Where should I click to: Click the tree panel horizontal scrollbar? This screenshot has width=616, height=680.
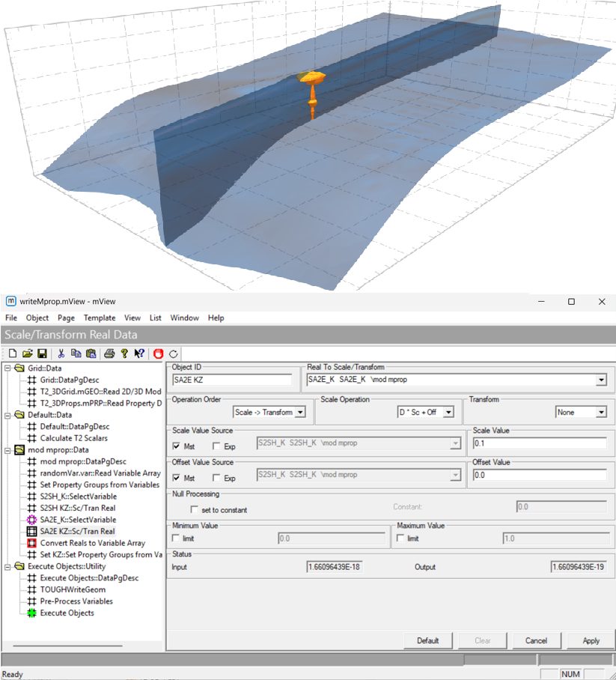(x=67, y=646)
